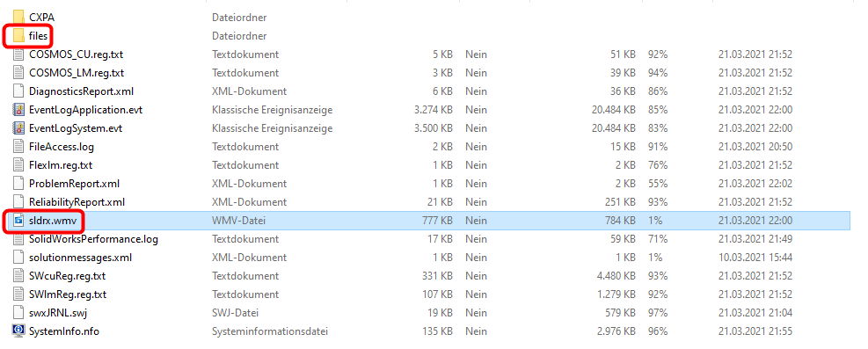Viewport: 868px width, 349px height.
Task: Select the DiagnosticsReport.xml document icon
Action: (x=18, y=91)
